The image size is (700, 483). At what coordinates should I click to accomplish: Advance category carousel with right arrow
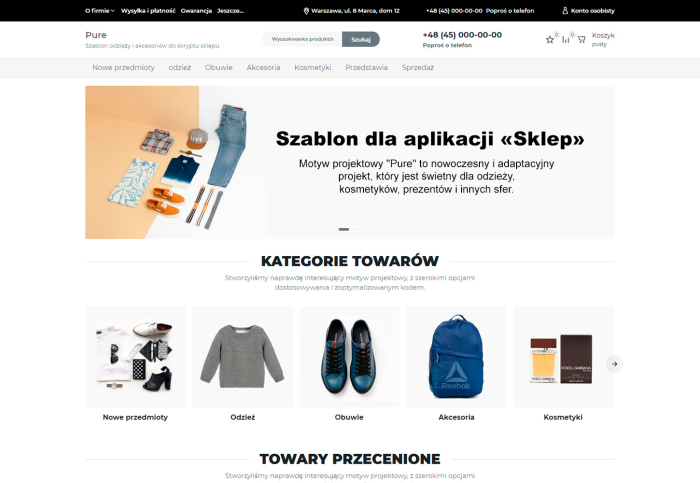click(614, 364)
